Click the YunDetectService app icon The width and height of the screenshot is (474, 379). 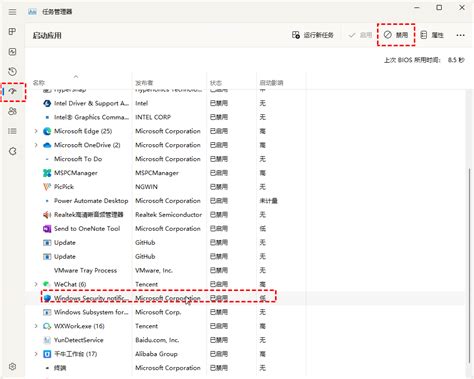click(x=47, y=340)
